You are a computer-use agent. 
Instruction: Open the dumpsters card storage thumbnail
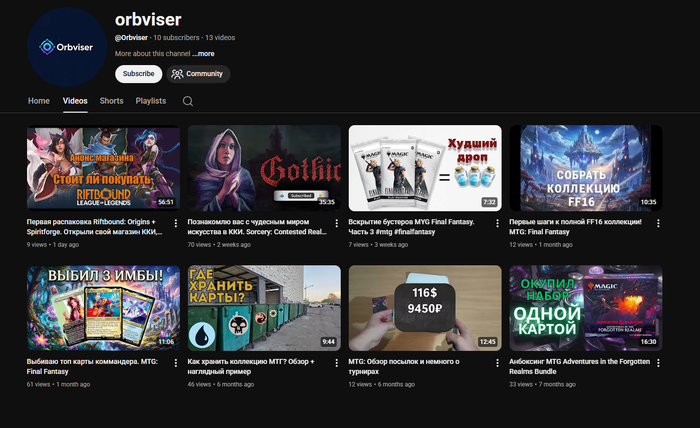point(264,308)
